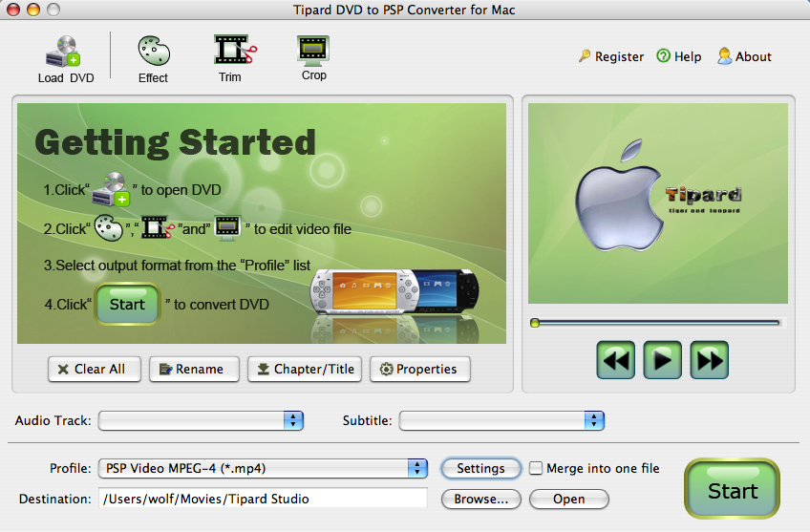Click the trim filmstrip icon in step 2
The image size is (810, 532).
click(x=158, y=227)
